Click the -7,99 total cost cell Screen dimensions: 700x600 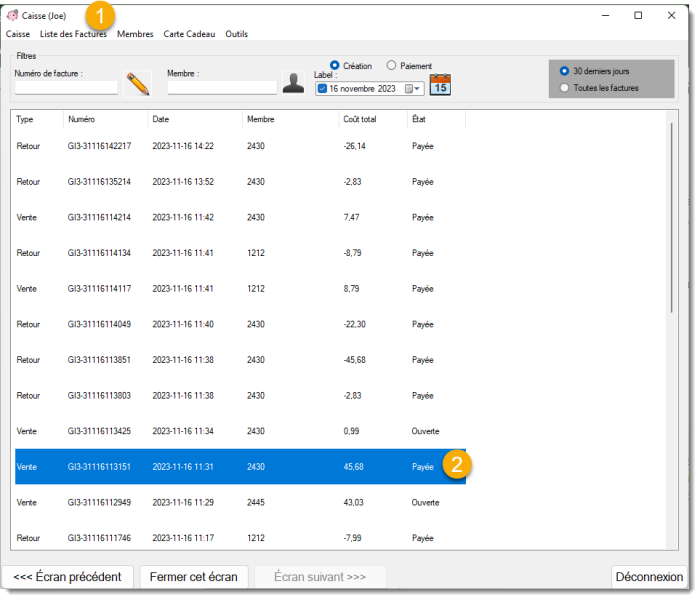(352, 538)
